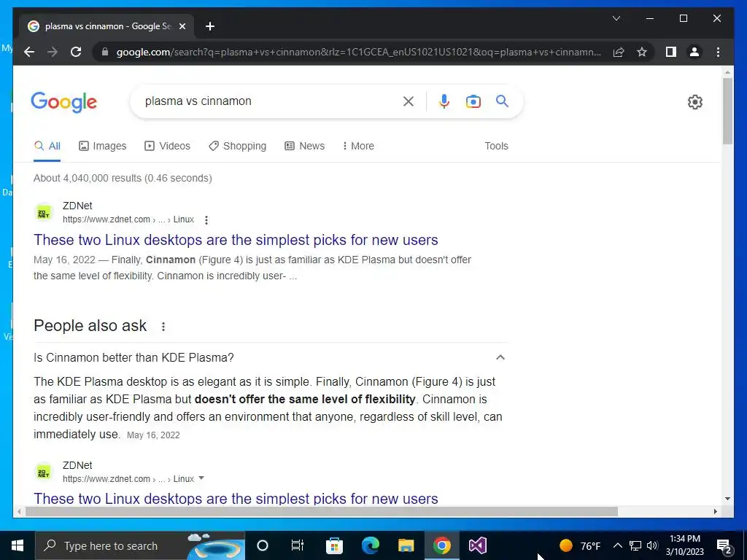Open the More search categories menu
The height and width of the screenshot is (560, 747).
358,146
